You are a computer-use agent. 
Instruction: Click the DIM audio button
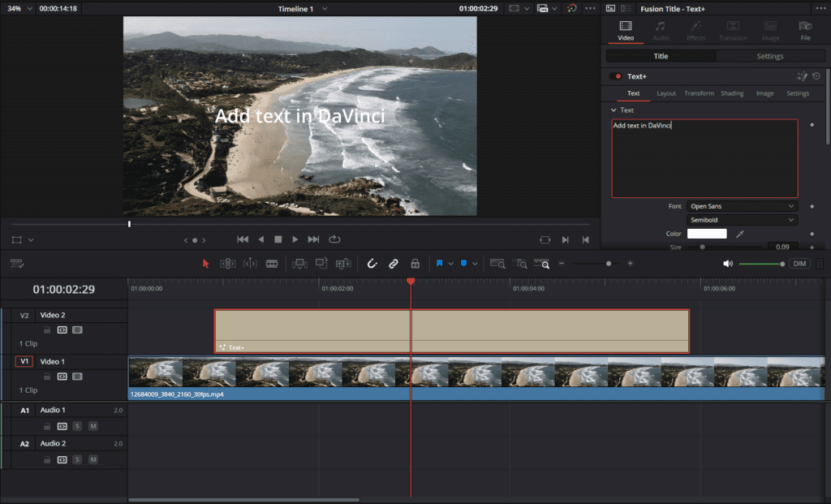pos(799,264)
